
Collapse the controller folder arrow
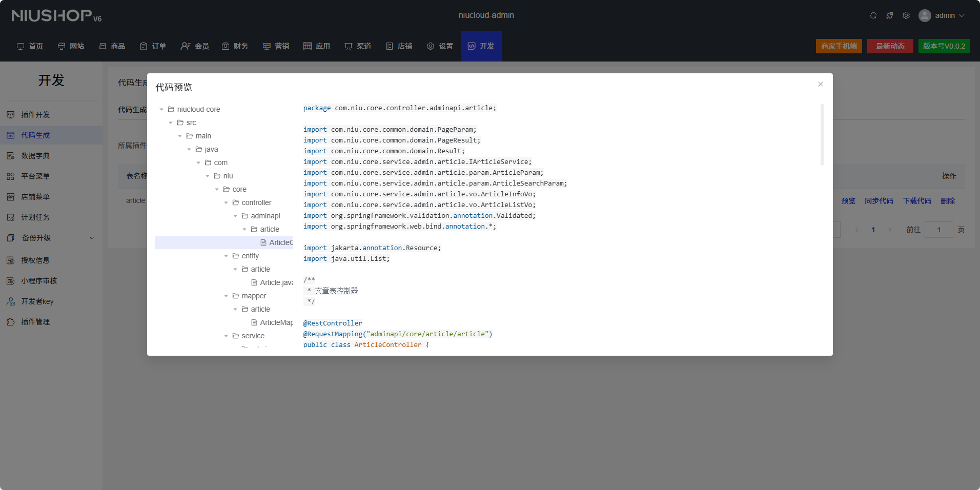point(226,202)
